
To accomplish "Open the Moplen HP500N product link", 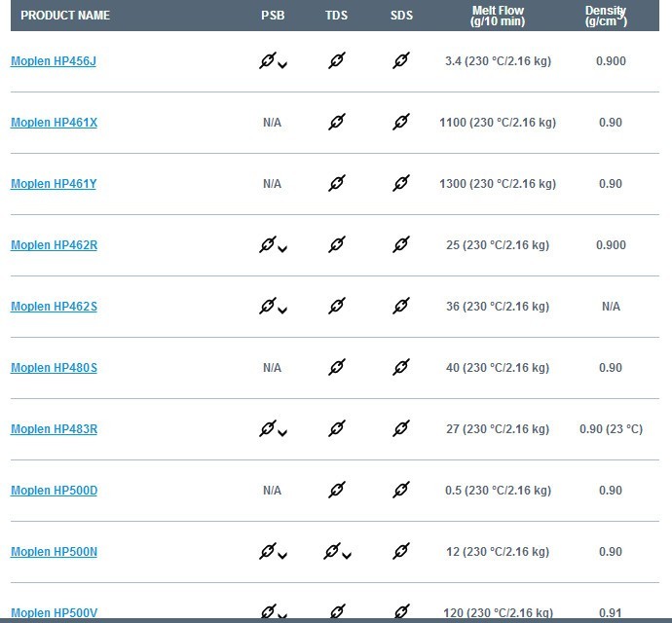I will (x=54, y=551).
